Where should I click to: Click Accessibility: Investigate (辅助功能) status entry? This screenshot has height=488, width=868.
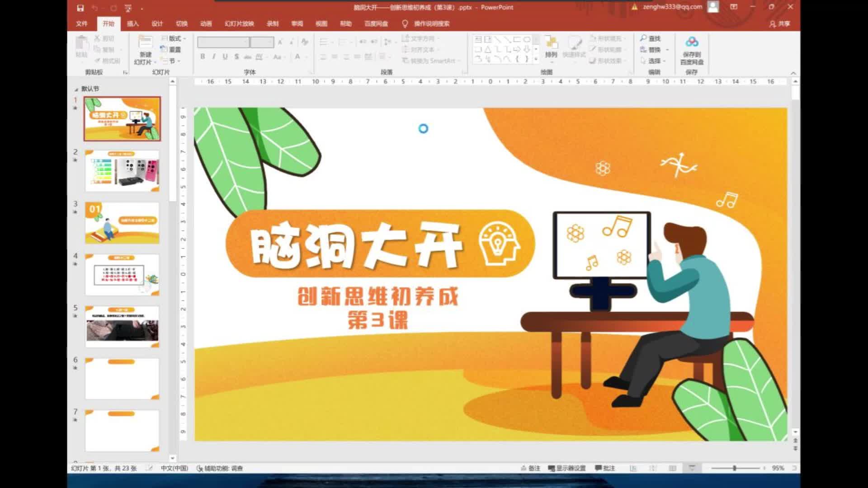click(220, 468)
